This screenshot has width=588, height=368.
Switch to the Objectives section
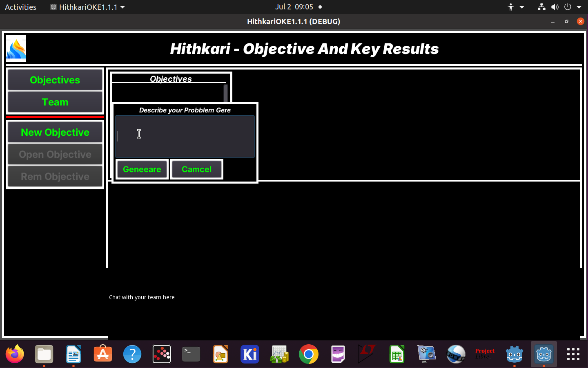[x=55, y=80]
